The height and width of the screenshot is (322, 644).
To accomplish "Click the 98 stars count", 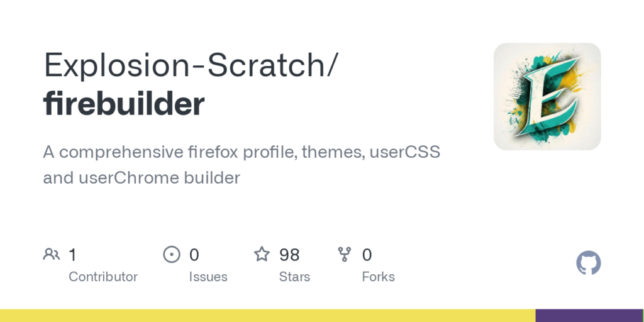I will click(289, 255).
